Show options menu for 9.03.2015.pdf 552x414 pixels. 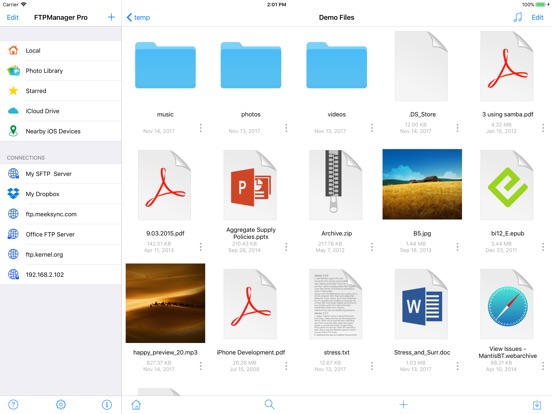point(201,247)
